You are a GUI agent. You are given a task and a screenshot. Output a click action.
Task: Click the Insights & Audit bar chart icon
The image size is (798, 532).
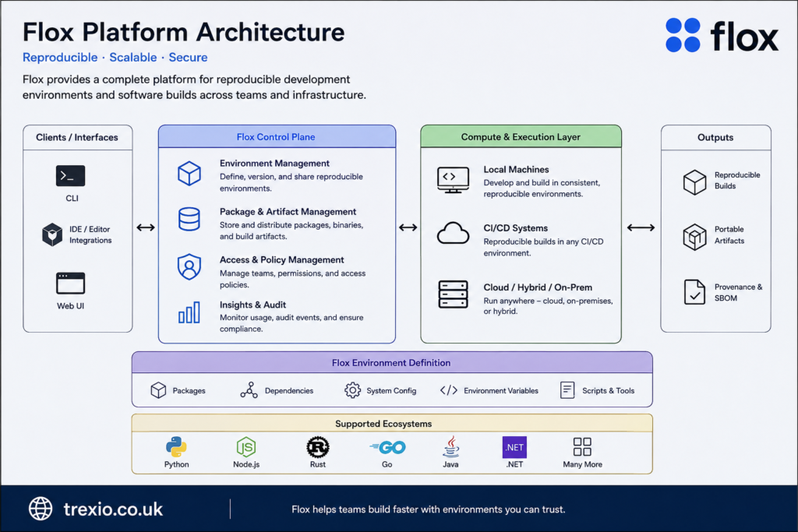(189, 312)
